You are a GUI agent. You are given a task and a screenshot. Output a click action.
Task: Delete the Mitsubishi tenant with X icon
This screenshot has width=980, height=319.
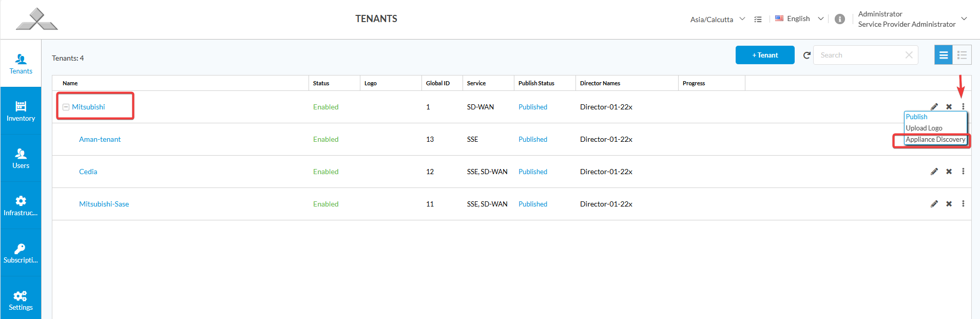(x=949, y=107)
